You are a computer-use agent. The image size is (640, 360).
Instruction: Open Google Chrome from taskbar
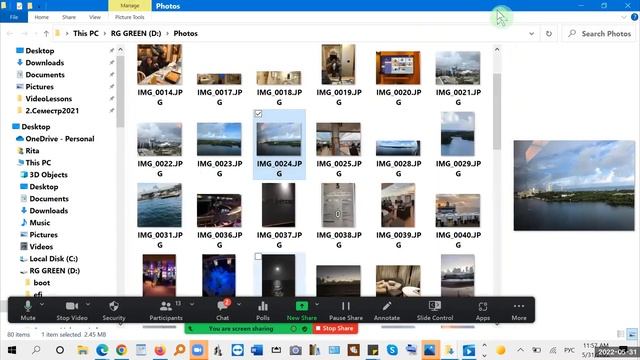point(121,350)
